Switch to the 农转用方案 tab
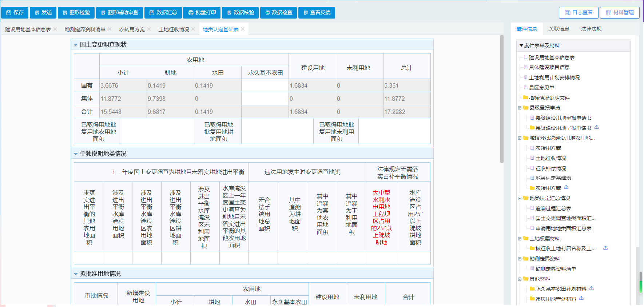This screenshot has width=644, height=307. (x=132, y=29)
